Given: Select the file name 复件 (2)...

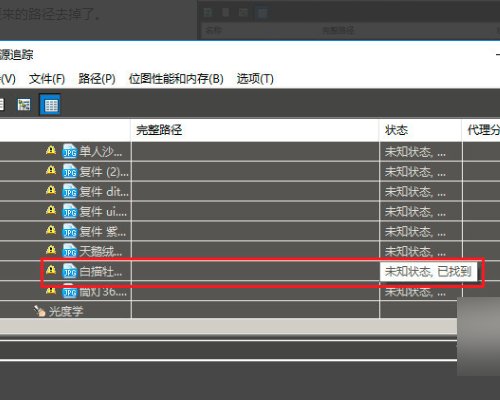Looking at the screenshot, I should coord(104,172).
